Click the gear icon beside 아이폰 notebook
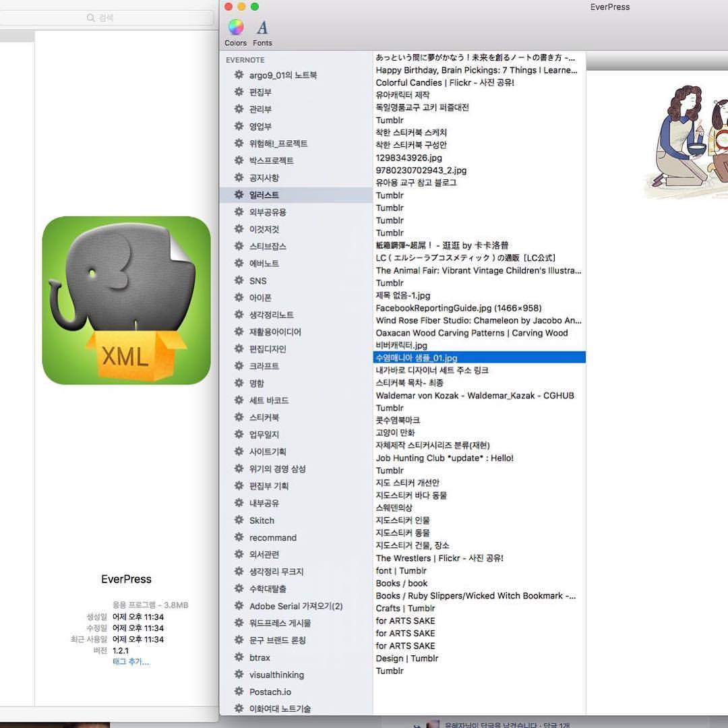 click(239, 298)
